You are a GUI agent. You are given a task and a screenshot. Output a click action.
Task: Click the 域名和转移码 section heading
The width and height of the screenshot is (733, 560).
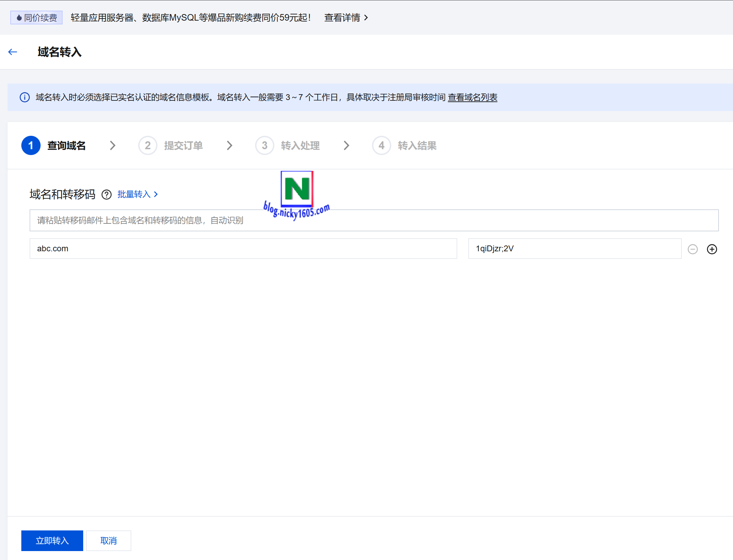[62, 194]
